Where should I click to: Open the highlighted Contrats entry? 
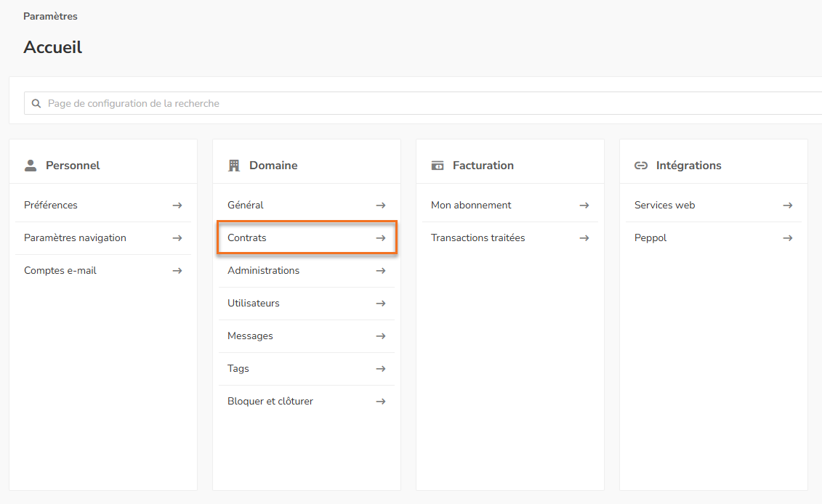point(247,238)
